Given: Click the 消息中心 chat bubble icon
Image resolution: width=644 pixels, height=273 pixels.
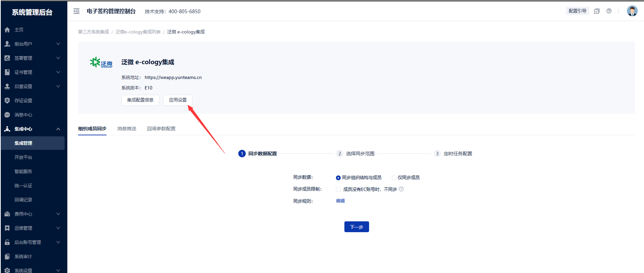Looking at the screenshot, I should click(x=7, y=115).
